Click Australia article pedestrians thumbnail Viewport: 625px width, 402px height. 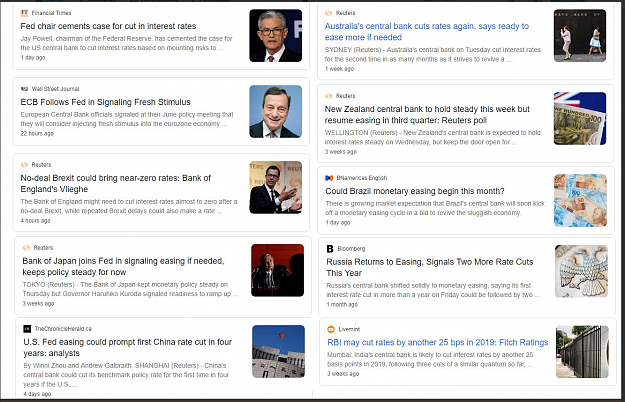tap(580, 35)
